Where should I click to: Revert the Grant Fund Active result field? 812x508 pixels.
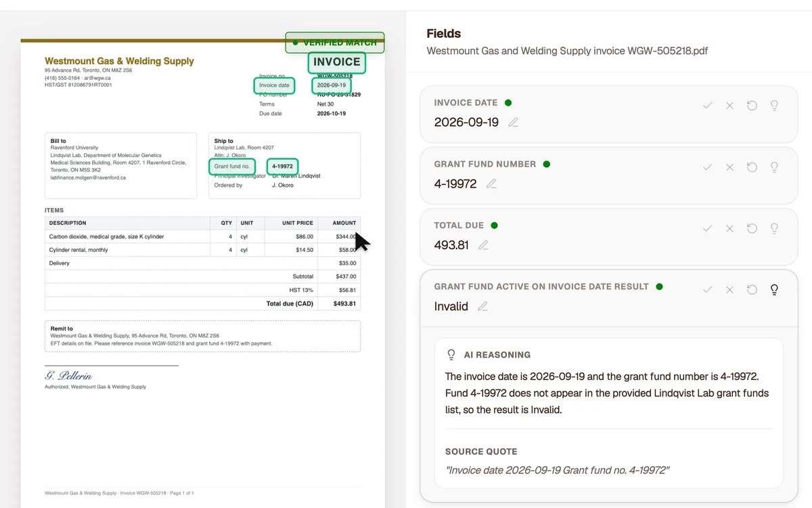point(752,290)
